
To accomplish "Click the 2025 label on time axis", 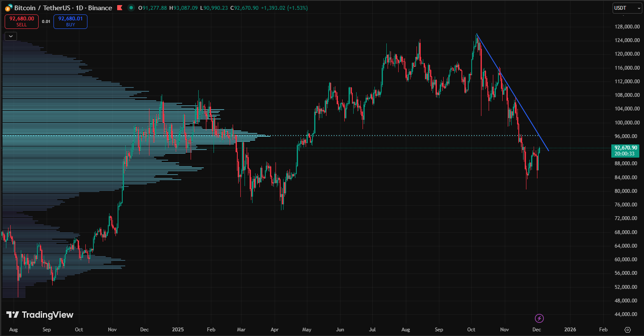I will tap(178, 330).
